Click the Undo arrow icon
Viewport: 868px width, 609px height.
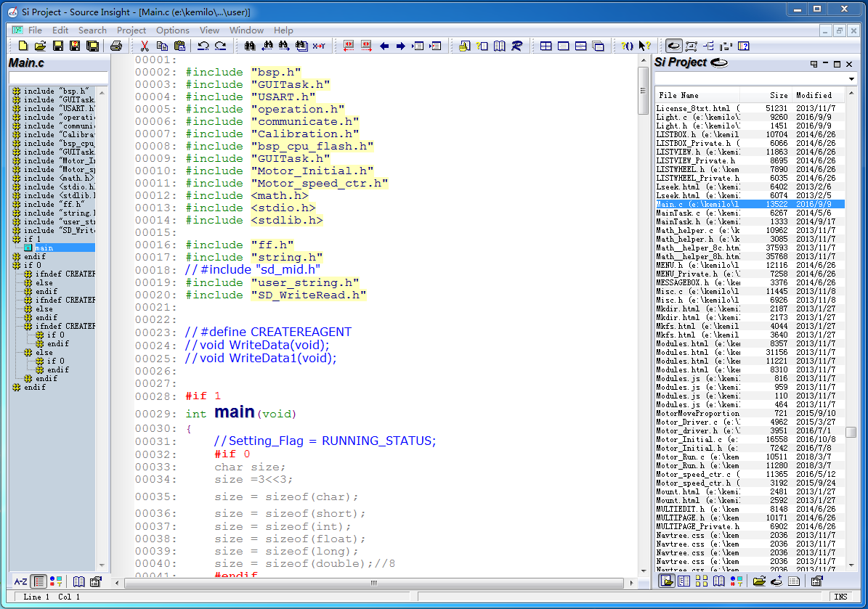(x=203, y=46)
